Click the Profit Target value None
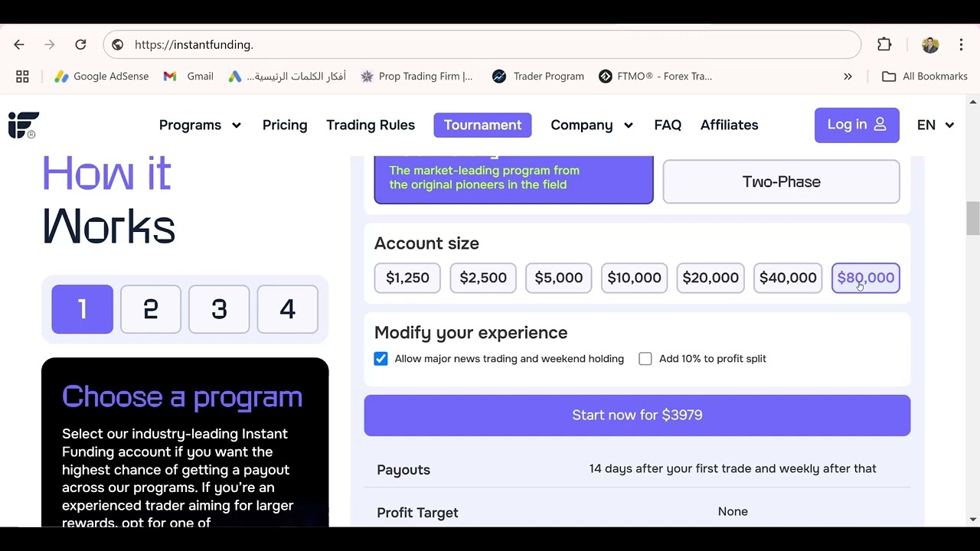This screenshot has width=980, height=551. (733, 511)
